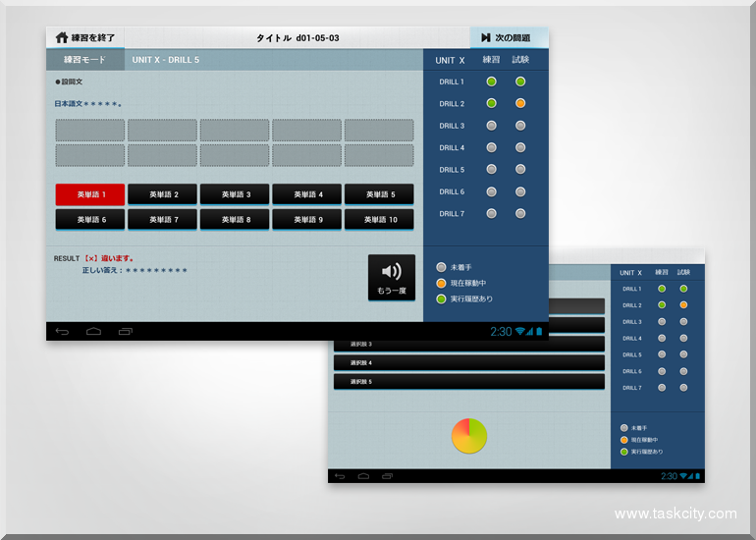The height and width of the screenshot is (540, 756).
Task: Select DRILL 7 in the front unit list
Action: (x=452, y=213)
